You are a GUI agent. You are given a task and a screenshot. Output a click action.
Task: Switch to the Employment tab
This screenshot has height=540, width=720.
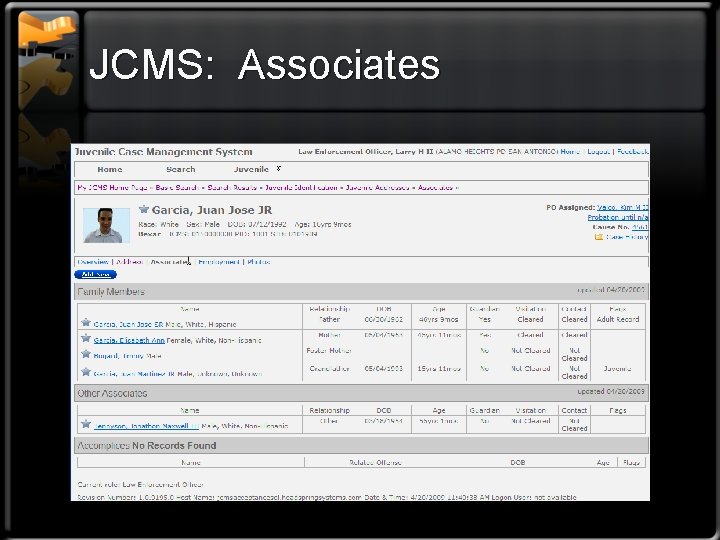click(219, 262)
